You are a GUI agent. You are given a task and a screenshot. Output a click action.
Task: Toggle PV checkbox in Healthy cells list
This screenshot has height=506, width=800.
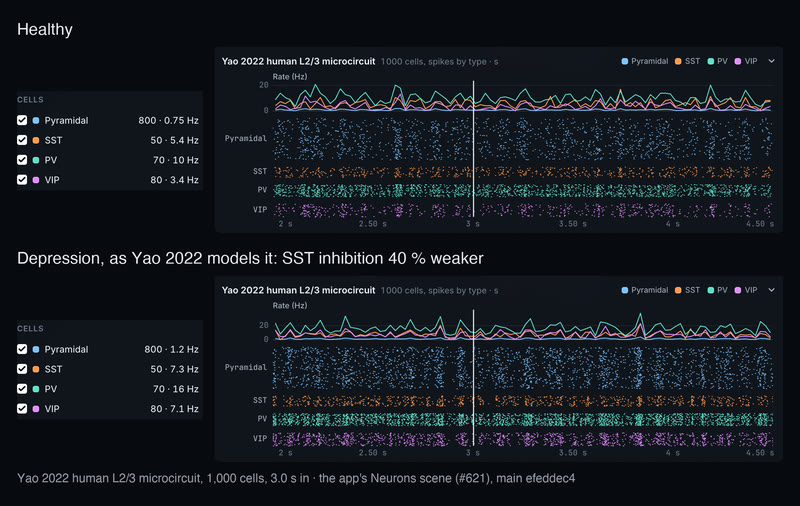pyautogui.click(x=22, y=160)
